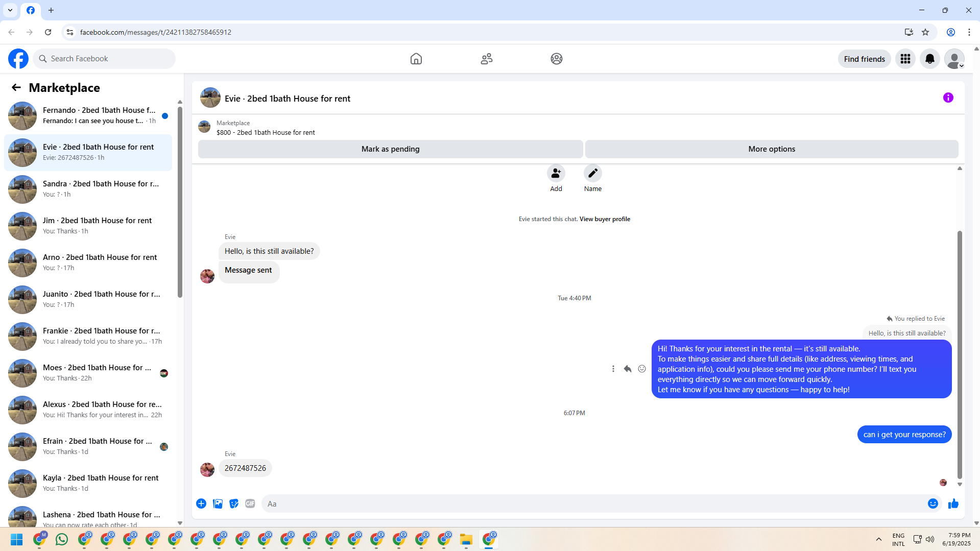Add people to the chat
This screenshot has width=980, height=551.
(x=556, y=173)
